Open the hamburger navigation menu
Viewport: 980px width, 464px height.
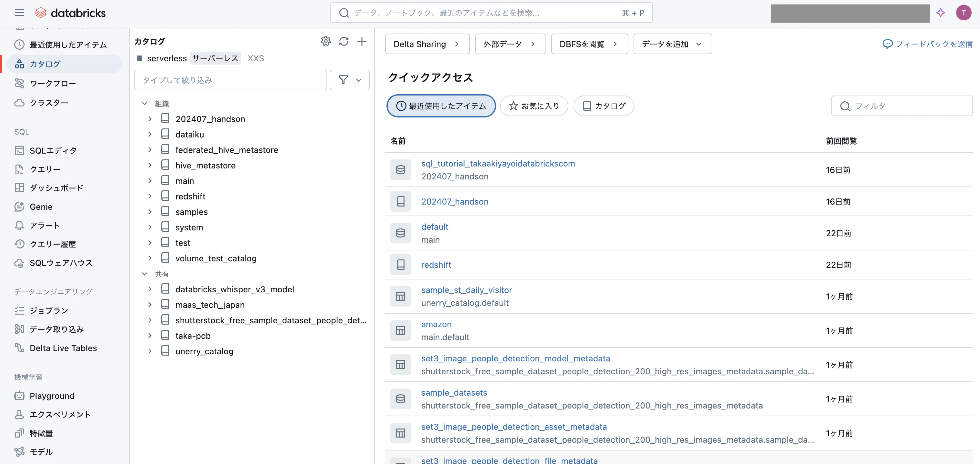point(19,13)
